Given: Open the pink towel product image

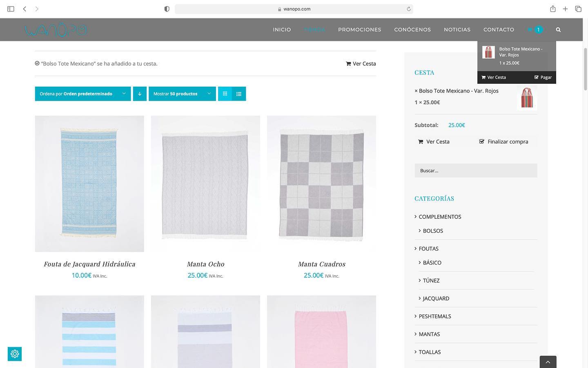Looking at the screenshot, I should pyautogui.click(x=321, y=332).
